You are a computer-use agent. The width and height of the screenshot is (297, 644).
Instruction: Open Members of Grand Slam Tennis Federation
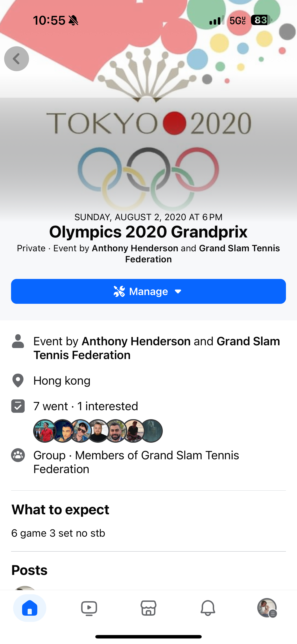[136, 462]
